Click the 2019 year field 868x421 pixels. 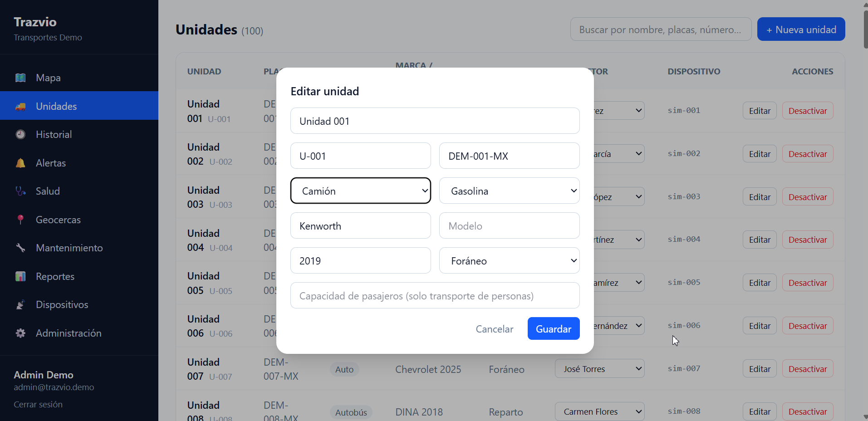(x=361, y=260)
